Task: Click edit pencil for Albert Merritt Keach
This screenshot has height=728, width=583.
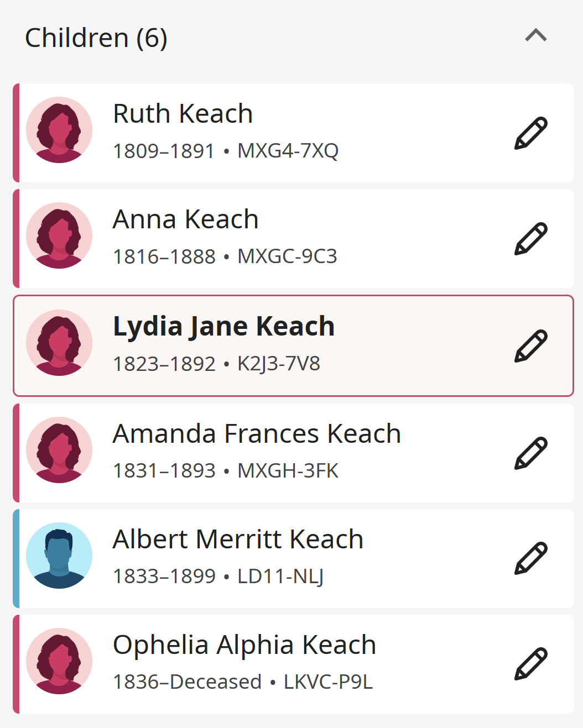Action: pos(531,558)
